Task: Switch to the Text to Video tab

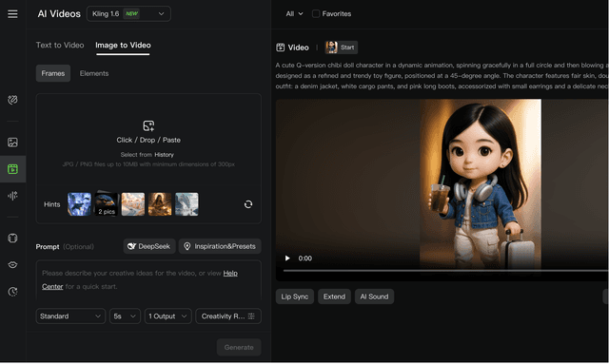Action: tap(60, 45)
